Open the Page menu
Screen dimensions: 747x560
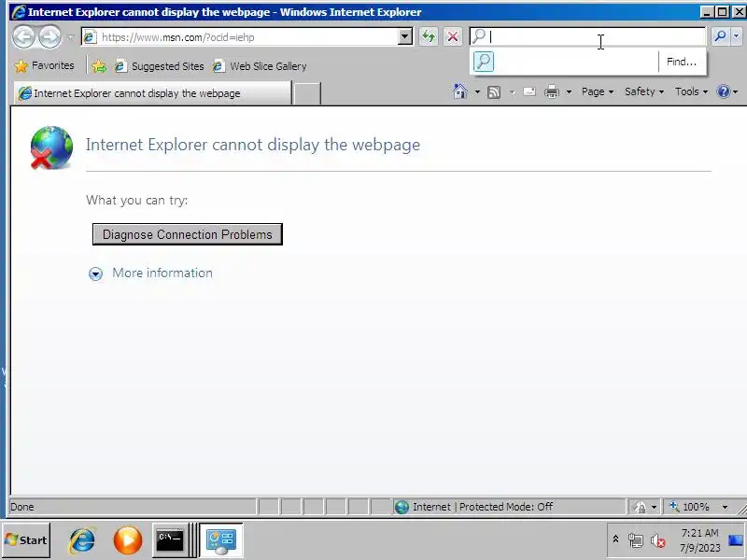point(598,91)
